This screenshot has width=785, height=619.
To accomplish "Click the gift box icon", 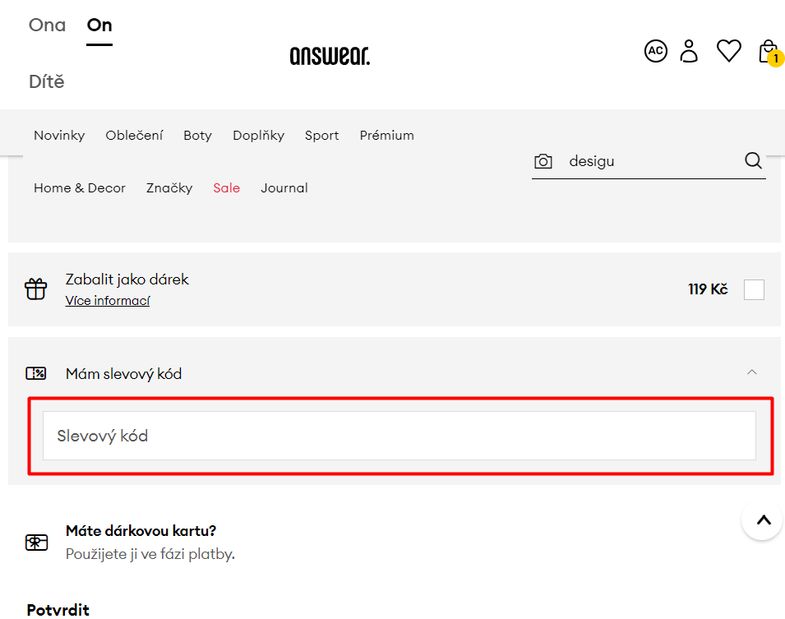I will pyautogui.click(x=36, y=289).
